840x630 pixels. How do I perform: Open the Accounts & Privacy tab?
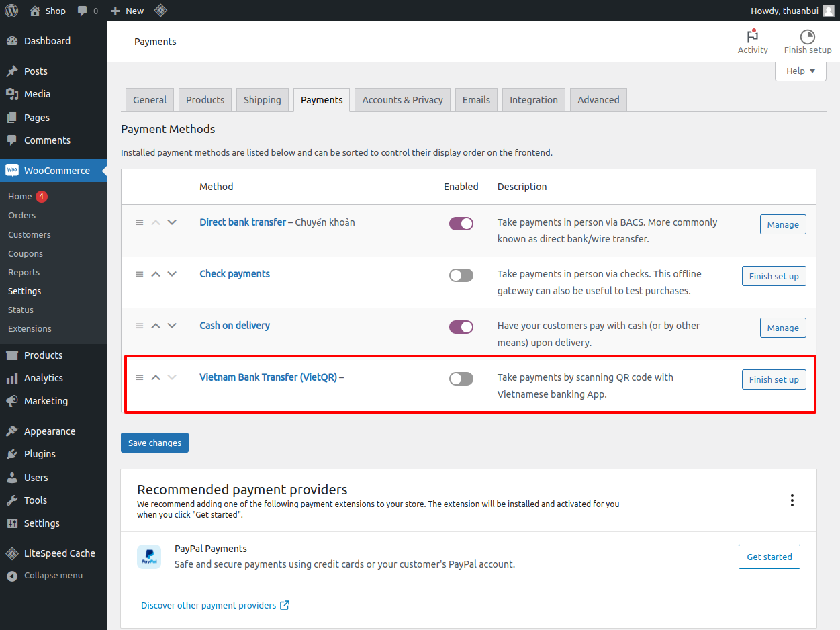point(402,100)
